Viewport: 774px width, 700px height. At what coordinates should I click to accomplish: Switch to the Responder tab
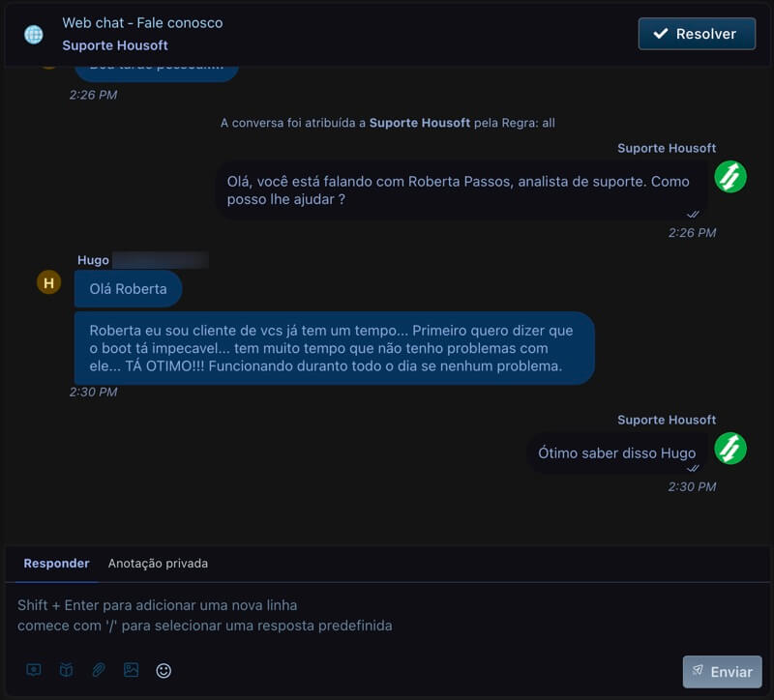coord(56,564)
